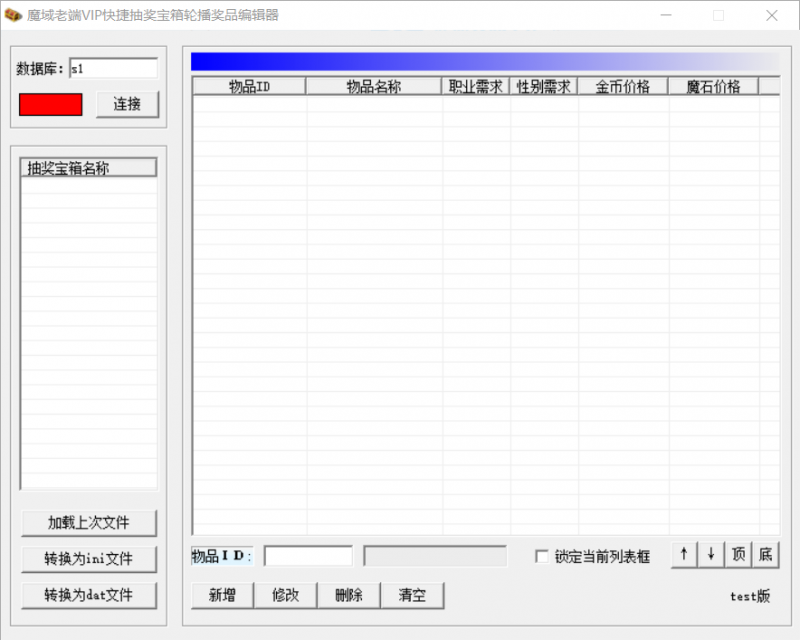Click the 新增 add button

(221, 594)
